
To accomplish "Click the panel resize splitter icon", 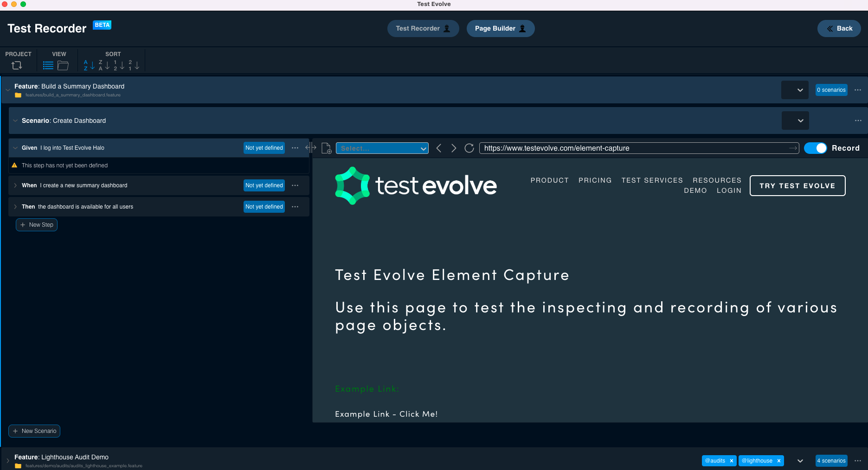I will point(311,148).
